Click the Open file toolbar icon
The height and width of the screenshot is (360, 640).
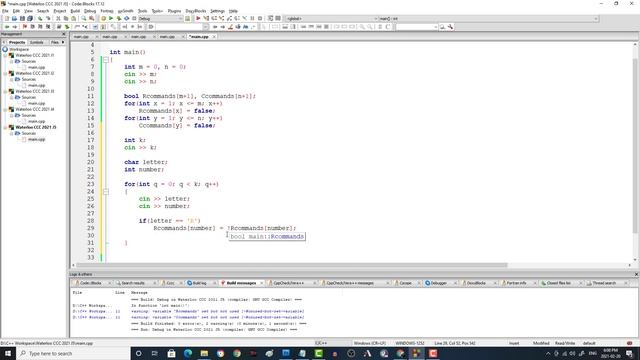pyautogui.click(x=14, y=18)
